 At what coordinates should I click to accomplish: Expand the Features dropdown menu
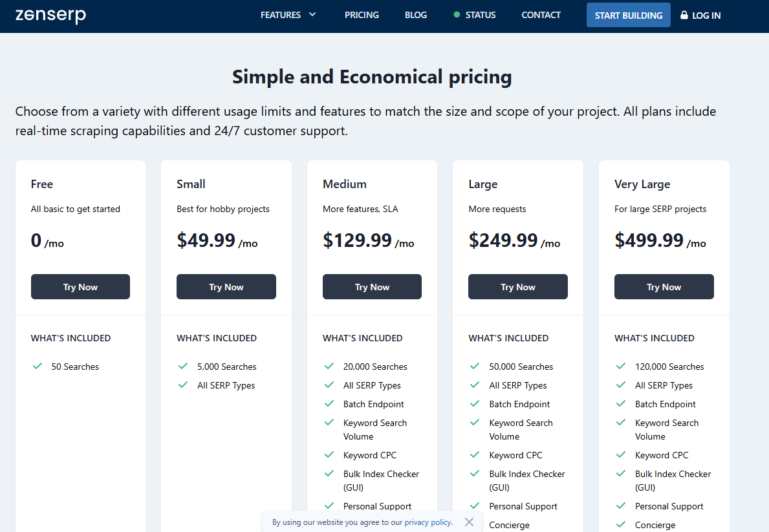tap(281, 15)
